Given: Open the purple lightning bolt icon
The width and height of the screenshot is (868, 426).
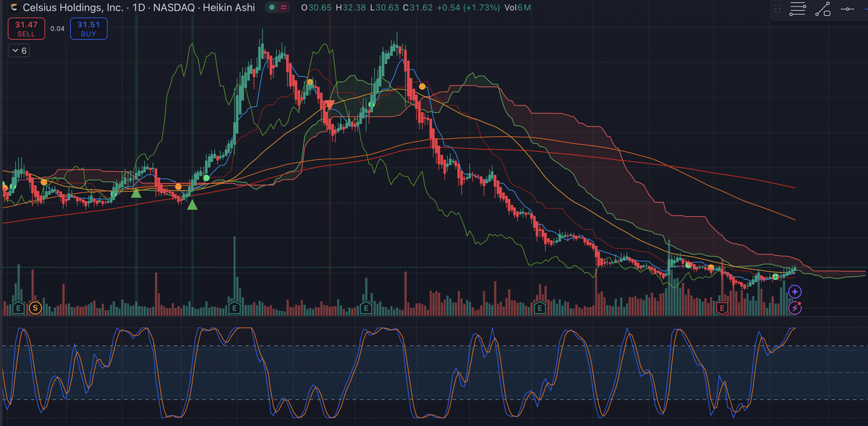Looking at the screenshot, I should tap(795, 308).
